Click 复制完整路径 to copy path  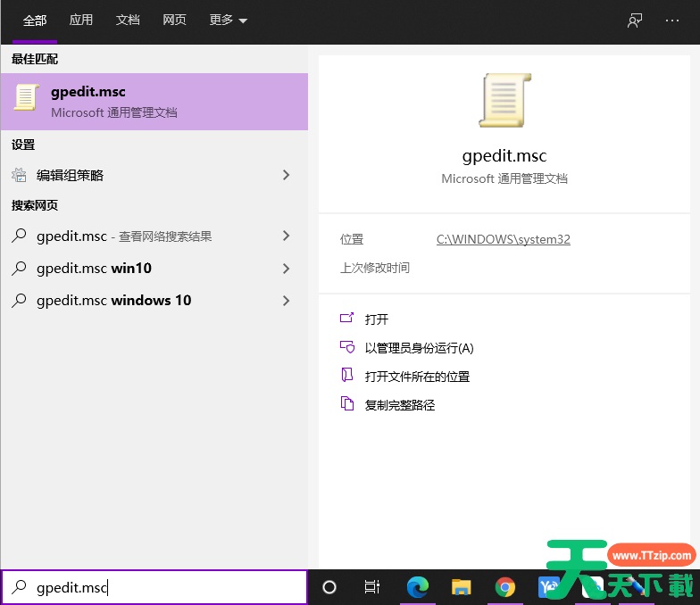(399, 405)
